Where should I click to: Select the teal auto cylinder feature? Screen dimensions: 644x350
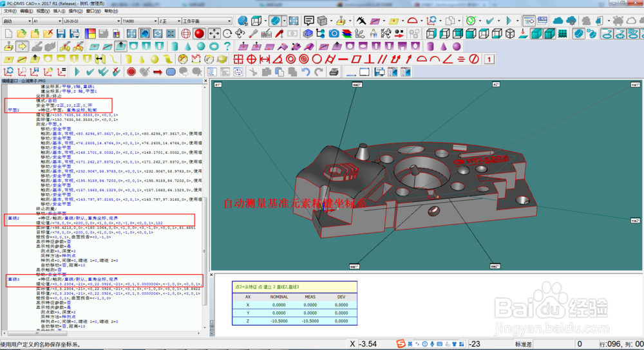coord(174,46)
